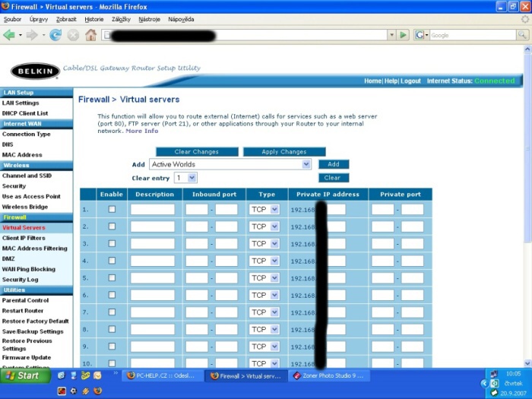Open the Záložky menu in menu bar
Viewport: 532px width, 399px height.
pos(121,19)
